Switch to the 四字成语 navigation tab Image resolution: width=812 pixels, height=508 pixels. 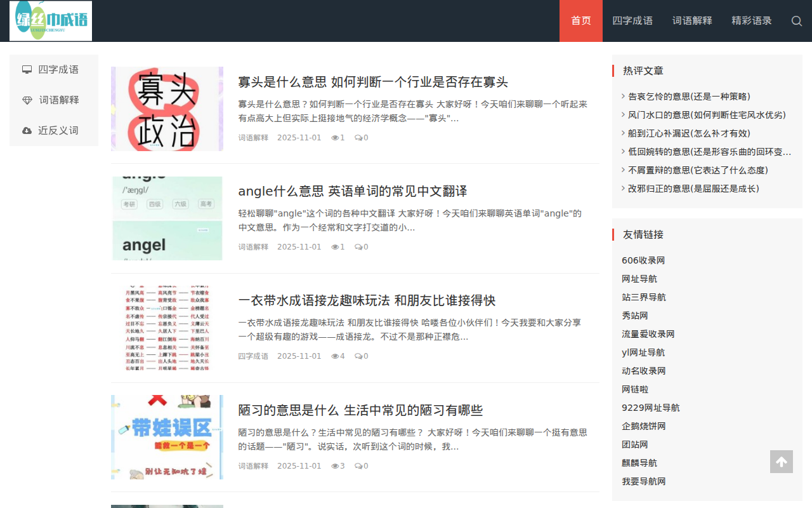pyautogui.click(x=632, y=20)
